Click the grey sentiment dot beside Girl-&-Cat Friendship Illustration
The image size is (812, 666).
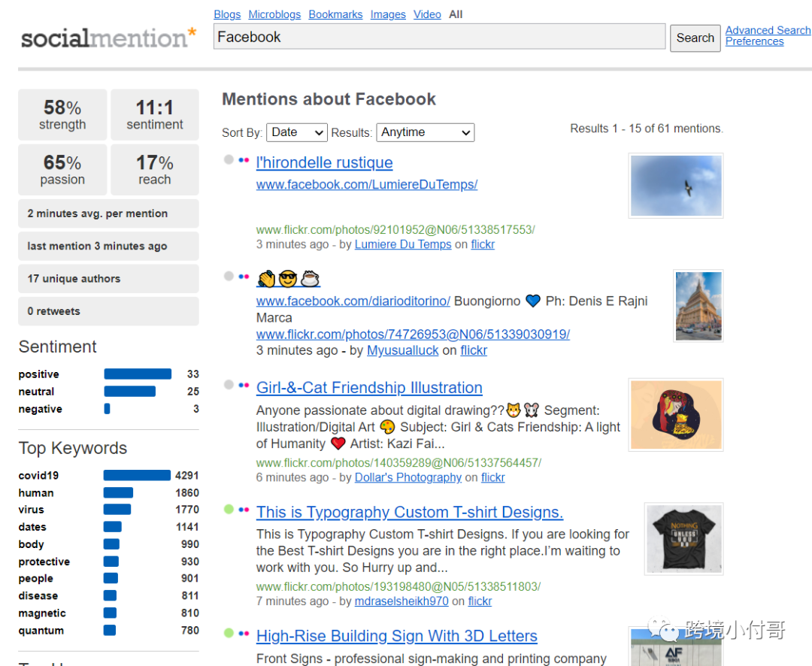coord(229,384)
